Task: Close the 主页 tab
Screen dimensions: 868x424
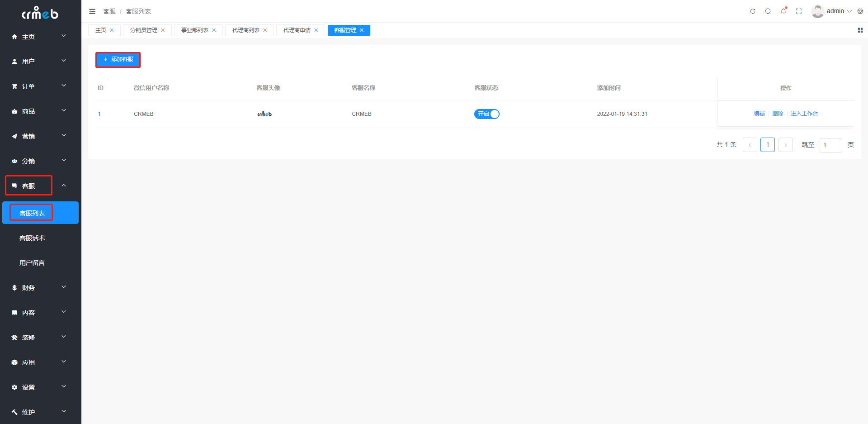Action: point(112,30)
